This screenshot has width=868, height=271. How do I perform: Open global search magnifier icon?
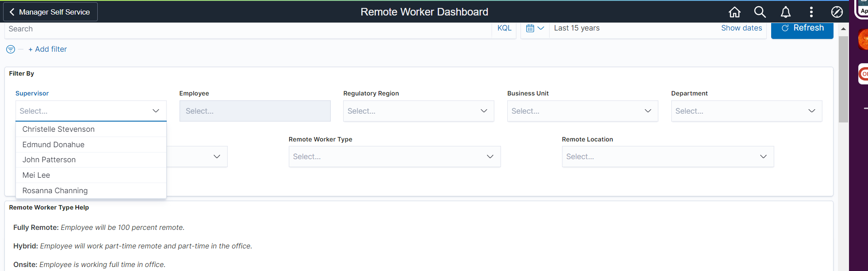[x=760, y=12]
